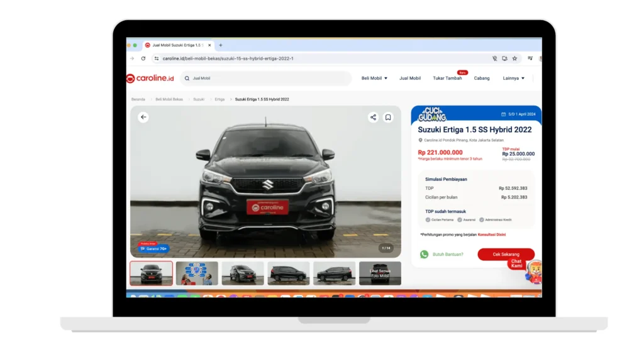Expand the Lainnya dropdown menu
This screenshot has width=644, height=362.
pyautogui.click(x=513, y=78)
